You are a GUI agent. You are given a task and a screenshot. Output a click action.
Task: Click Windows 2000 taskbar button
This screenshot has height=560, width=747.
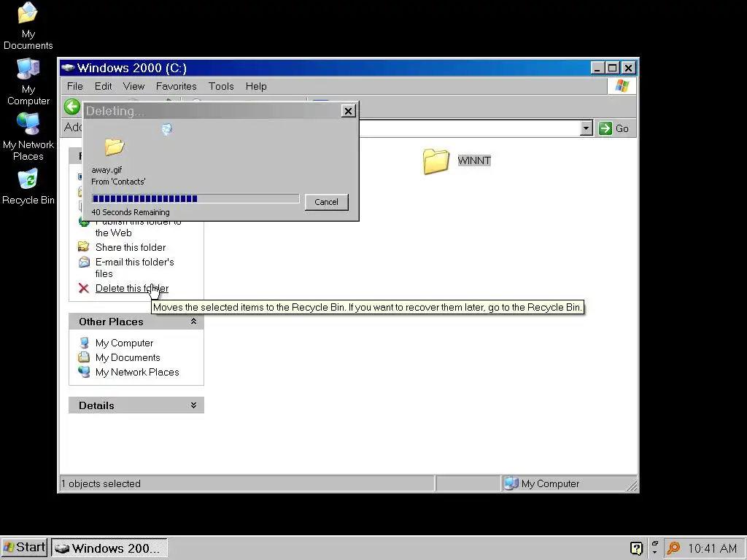109,548
